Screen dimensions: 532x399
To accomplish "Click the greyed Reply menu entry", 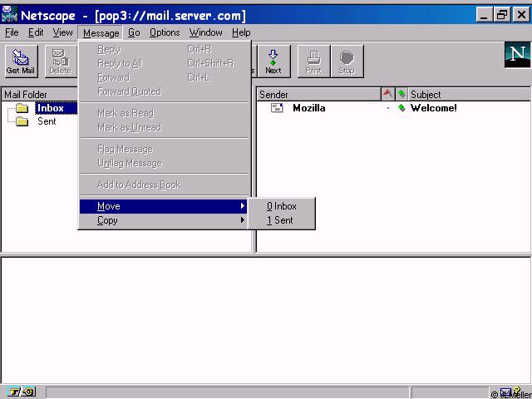I will [163, 50].
